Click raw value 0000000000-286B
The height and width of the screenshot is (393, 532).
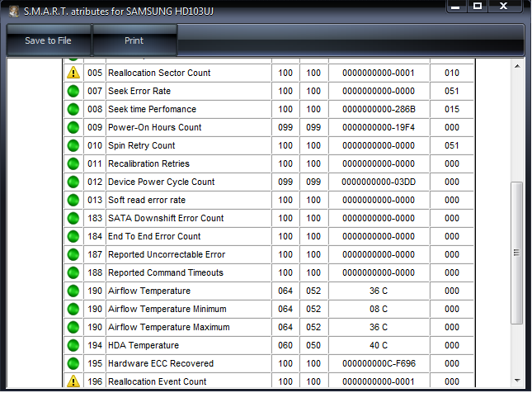coord(379,109)
